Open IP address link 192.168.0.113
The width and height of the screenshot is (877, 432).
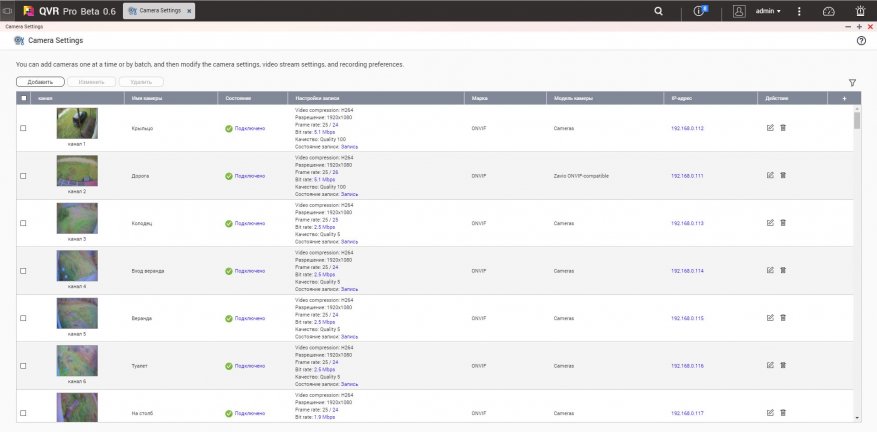pos(687,223)
